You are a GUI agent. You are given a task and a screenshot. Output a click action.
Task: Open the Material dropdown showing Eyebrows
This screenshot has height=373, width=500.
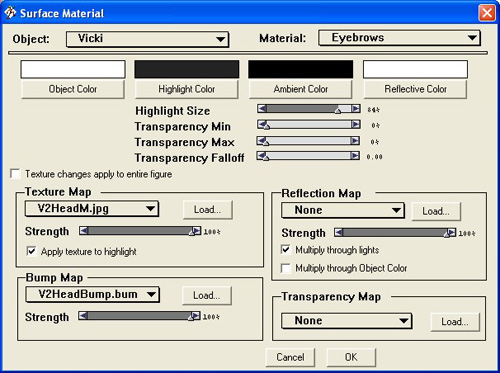(x=399, y=38)
